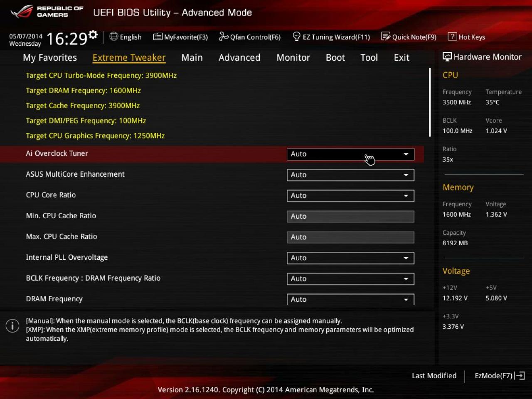Select Internal PLL Overvoltage label

pyautogui.click(x=66, y=257)
